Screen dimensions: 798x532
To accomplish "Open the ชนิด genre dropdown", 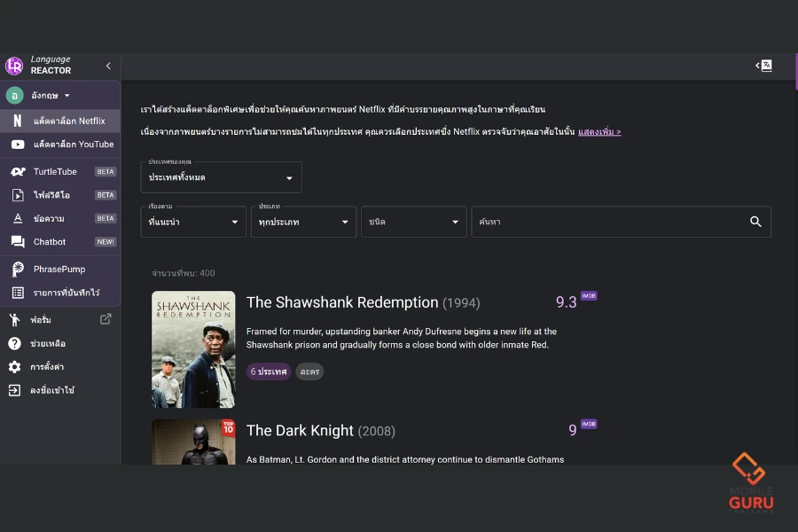I will point(414,222).
